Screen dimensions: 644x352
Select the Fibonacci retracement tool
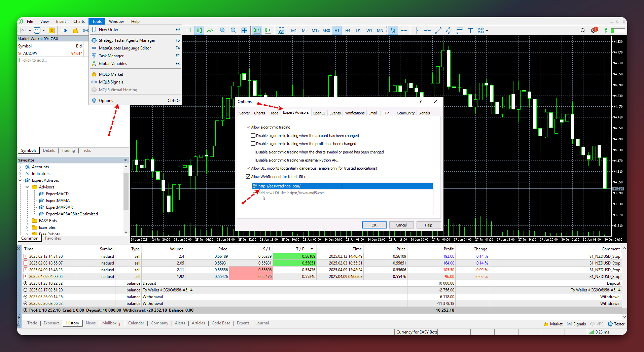(460, 30)
